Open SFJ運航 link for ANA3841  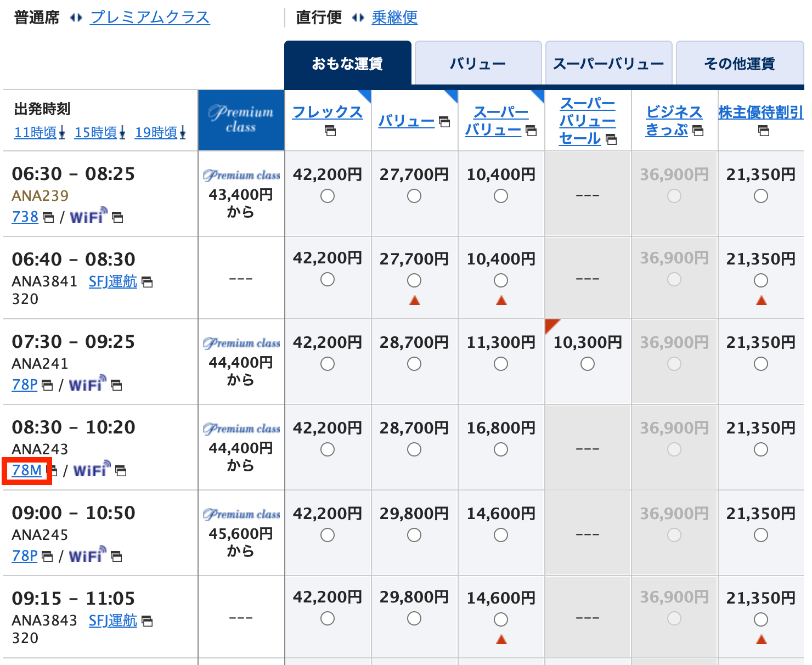tap(113, 281)
